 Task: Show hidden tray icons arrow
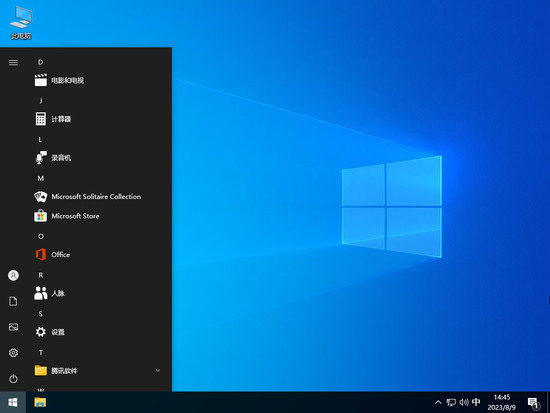pyautogui.click(x=438, y=402)
